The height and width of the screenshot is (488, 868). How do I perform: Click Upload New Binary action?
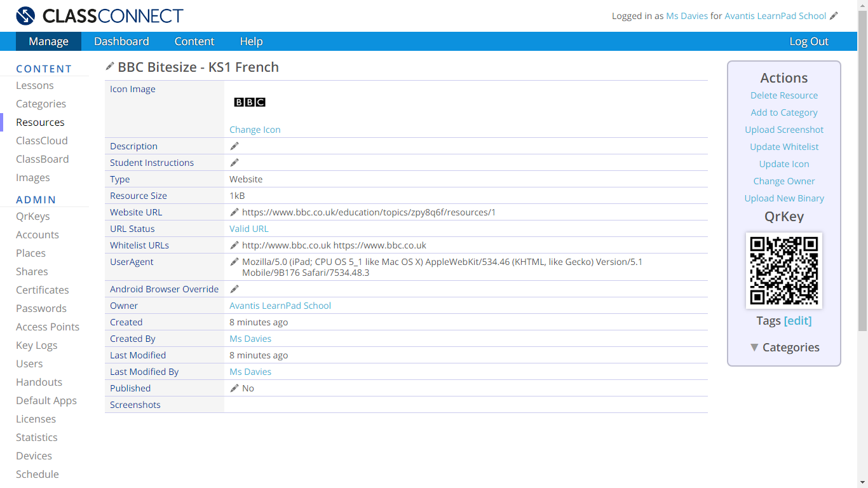coord(784,198)
